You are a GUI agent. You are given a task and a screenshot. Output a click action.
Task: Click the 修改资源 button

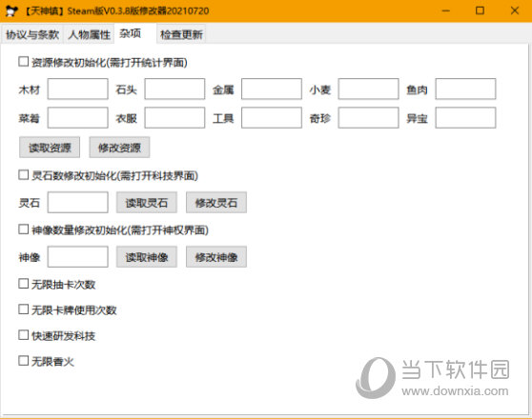click(x=119, y=148)
